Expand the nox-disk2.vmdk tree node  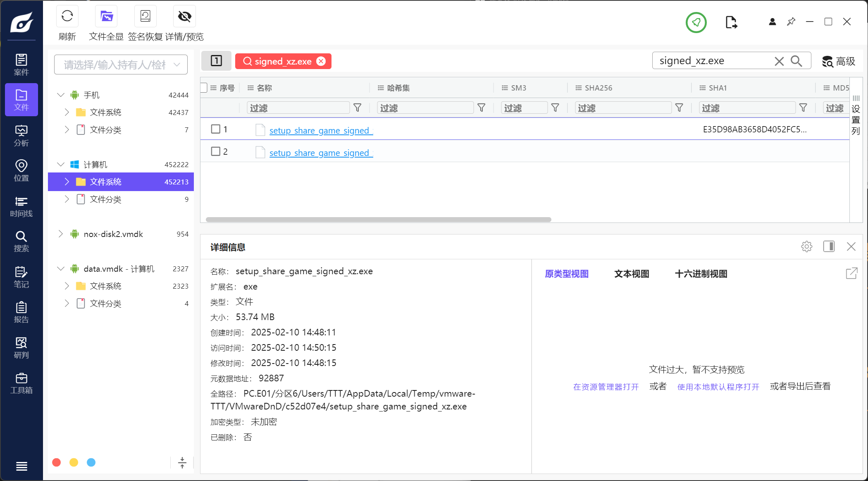(x=61, y=234)
